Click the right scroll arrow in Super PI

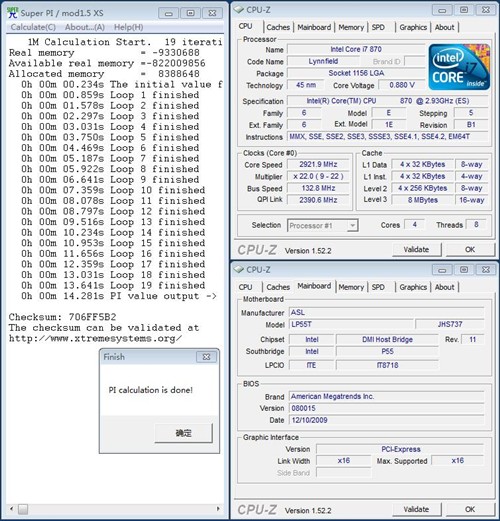pyautogui.click(x=218, y=509)
